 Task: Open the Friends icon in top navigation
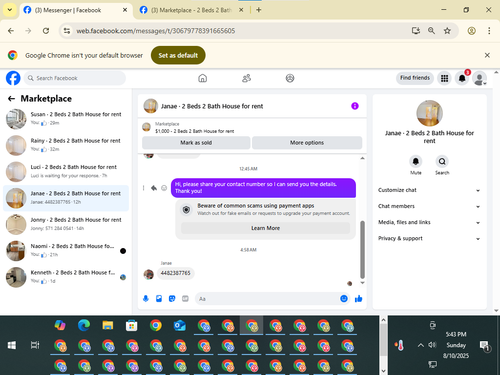(246, 78)
